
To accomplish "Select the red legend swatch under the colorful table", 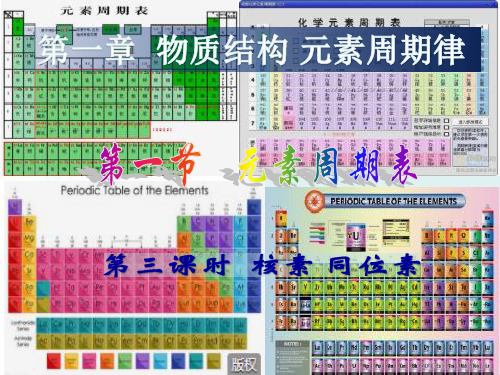I will pyautogui.click(x=54, y=360).
